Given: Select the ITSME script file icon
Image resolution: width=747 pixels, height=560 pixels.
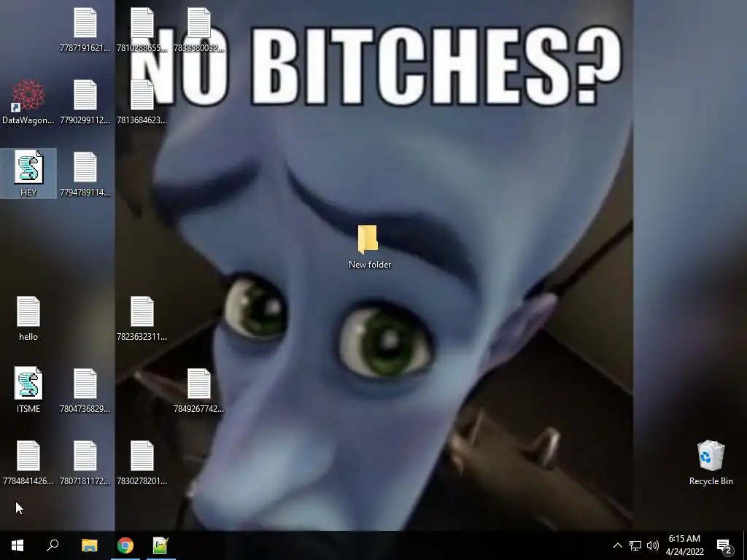Looking at the screenshot, I should click(x=28, y=384).
